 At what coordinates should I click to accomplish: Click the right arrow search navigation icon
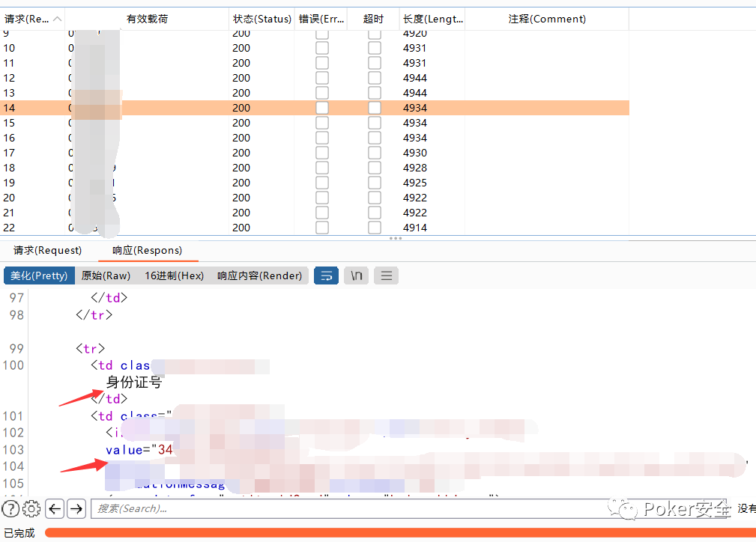(x=76, y=508)
